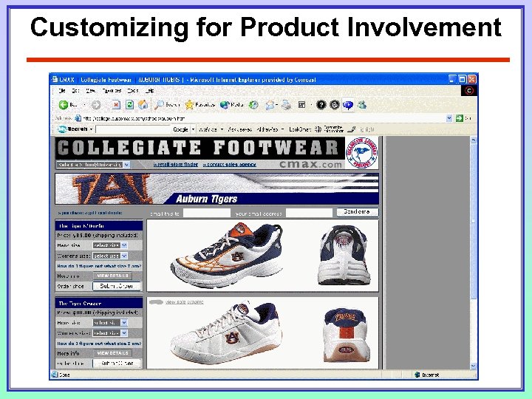Click the blue speech-bubble toolbar icon
This screenshot has height=399, width=532.
pos(348,105)
